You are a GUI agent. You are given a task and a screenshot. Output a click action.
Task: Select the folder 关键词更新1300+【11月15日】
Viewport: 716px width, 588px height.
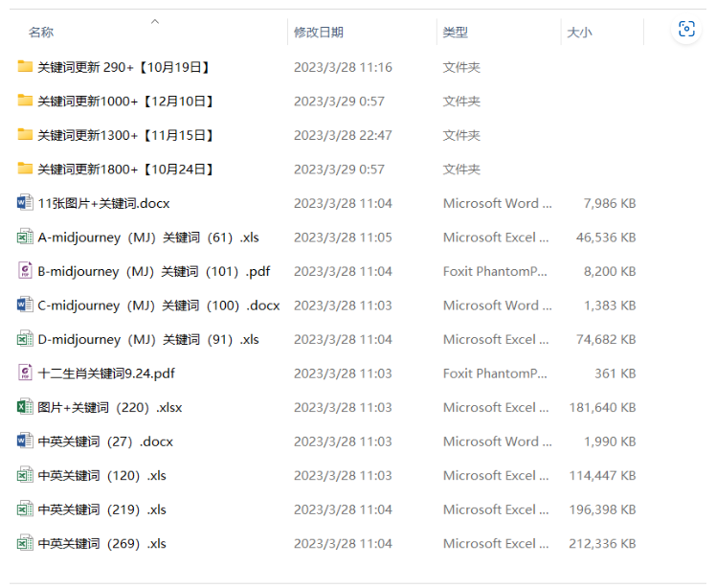tap(125, 136)
